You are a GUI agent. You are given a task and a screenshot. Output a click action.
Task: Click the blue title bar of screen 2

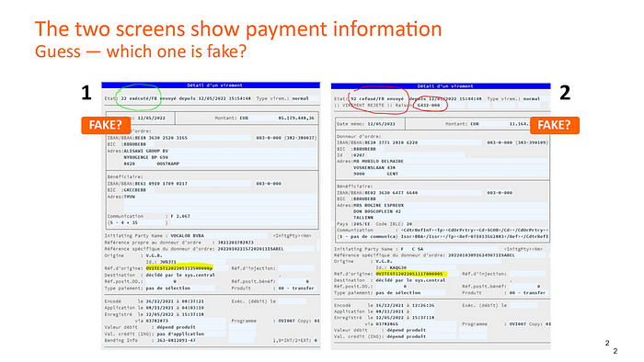tap(441, 86)
